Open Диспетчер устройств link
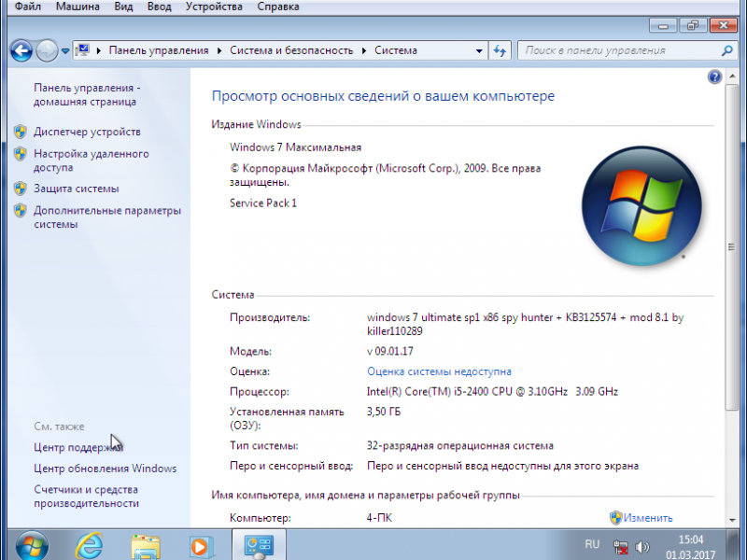 tap(87, 132)
